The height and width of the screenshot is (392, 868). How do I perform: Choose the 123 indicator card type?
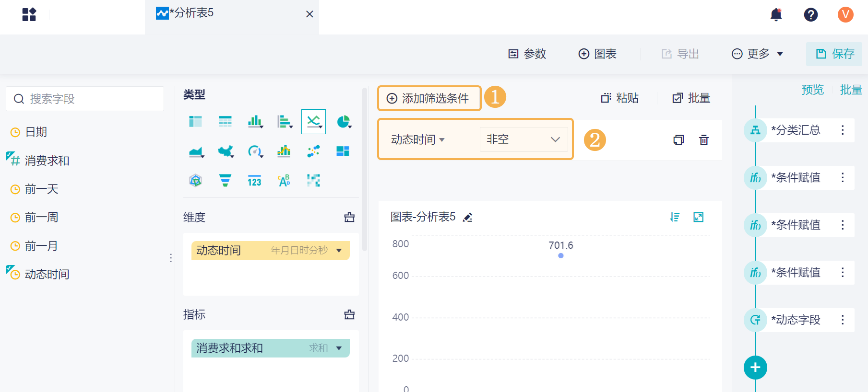pyautogui.click(x=254, y=181)
